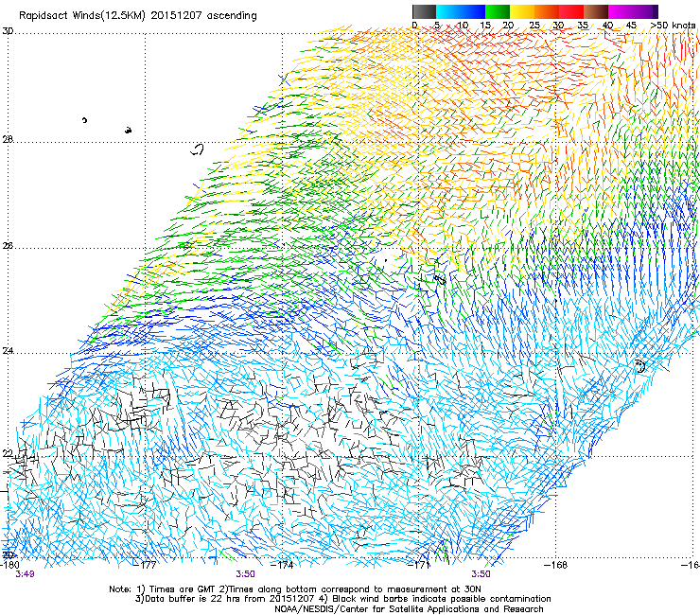This screenshot has height=615, width=700.
Task: Click the '30' latitude axis label
Action: tap(8, 31)
